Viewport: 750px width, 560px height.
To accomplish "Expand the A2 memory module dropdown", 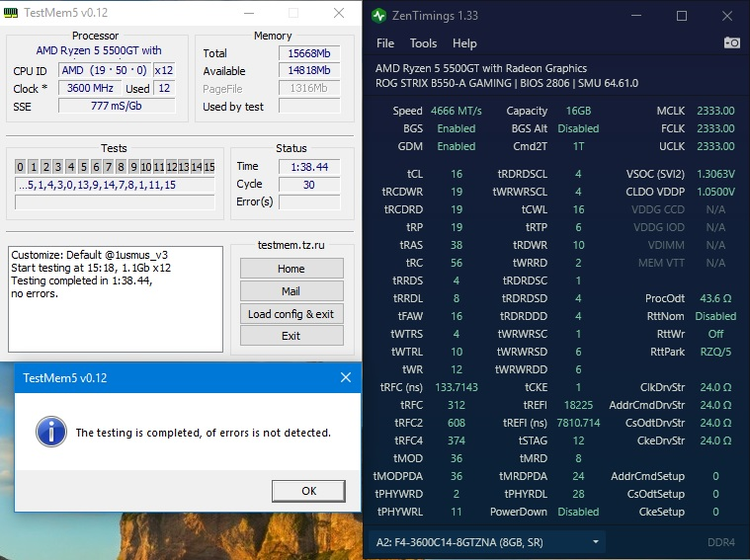I will tap(487, 542).
